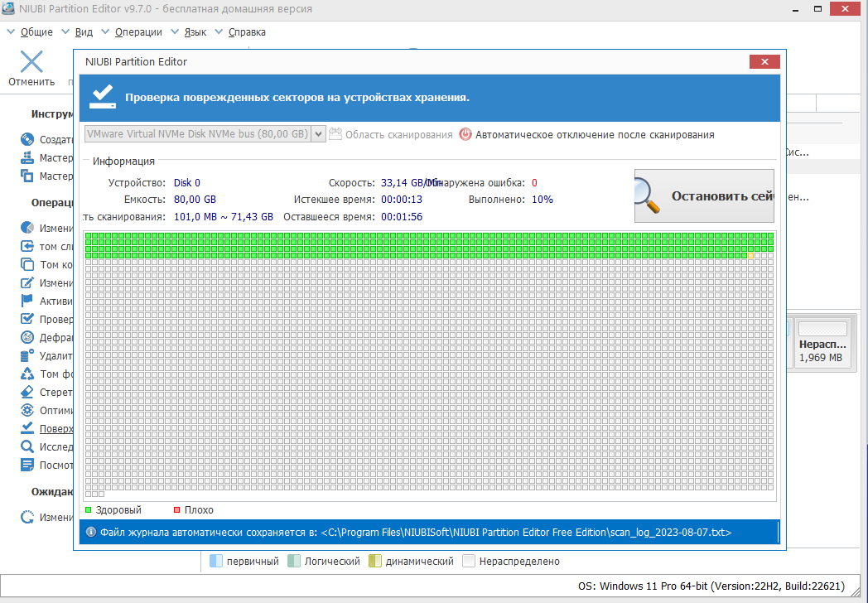Click the red Плохо legend swatch

(x=177, y=510)
